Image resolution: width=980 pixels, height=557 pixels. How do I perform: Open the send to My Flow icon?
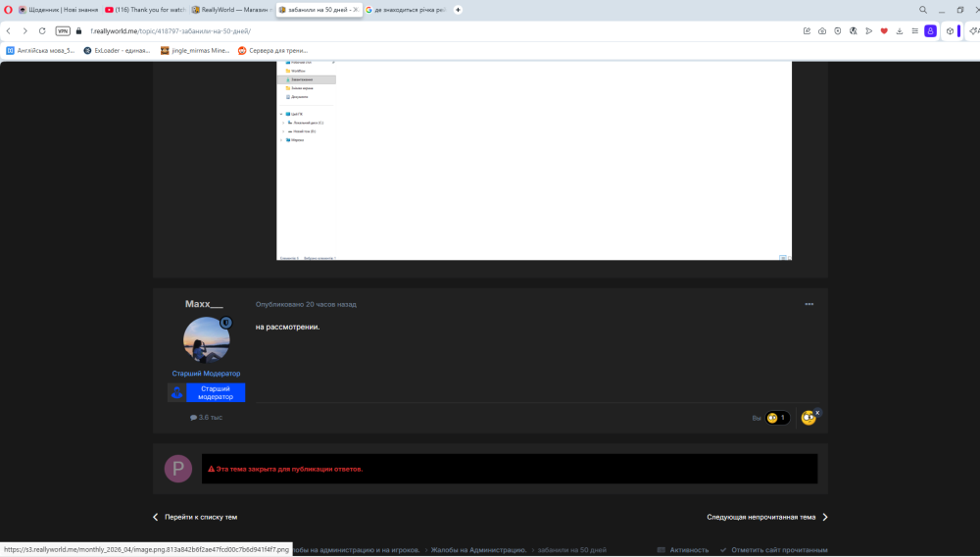point(868,30)
